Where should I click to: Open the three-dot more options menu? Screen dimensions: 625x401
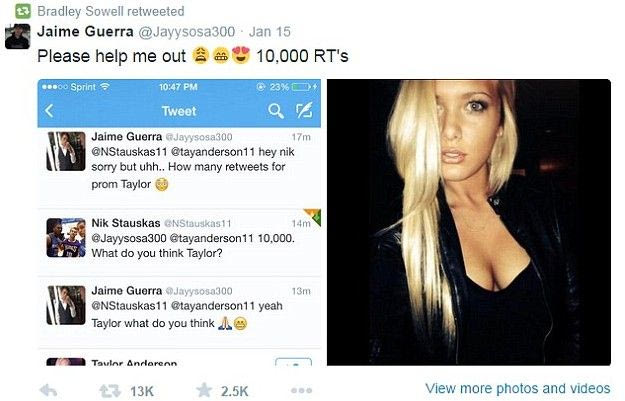(x=301, y=390)
